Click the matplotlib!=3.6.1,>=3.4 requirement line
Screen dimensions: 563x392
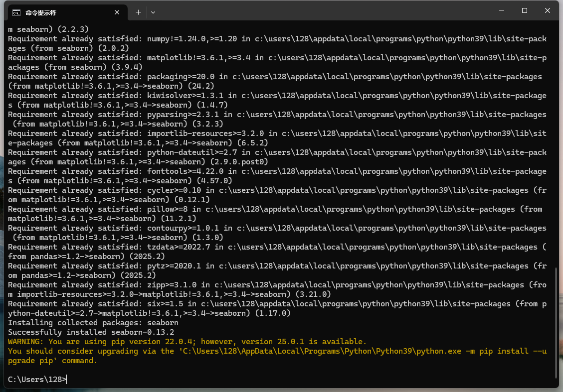pyautogui.click(x=277, y=58)
